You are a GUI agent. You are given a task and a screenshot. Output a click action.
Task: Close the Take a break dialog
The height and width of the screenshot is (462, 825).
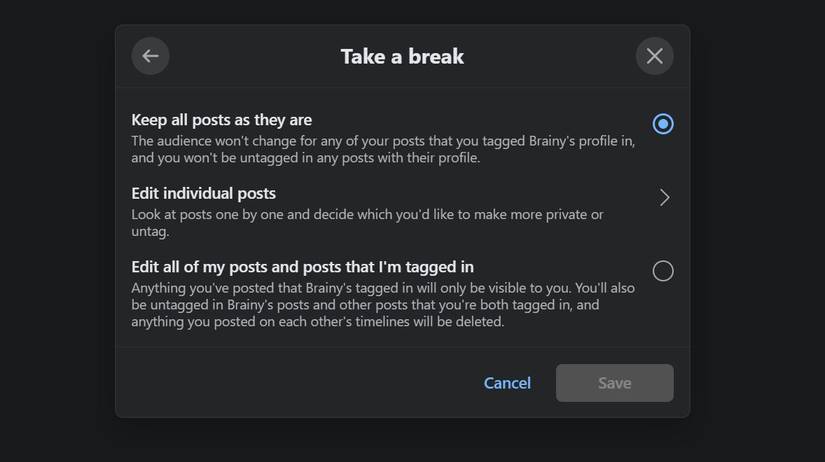[x=654, y=56]
